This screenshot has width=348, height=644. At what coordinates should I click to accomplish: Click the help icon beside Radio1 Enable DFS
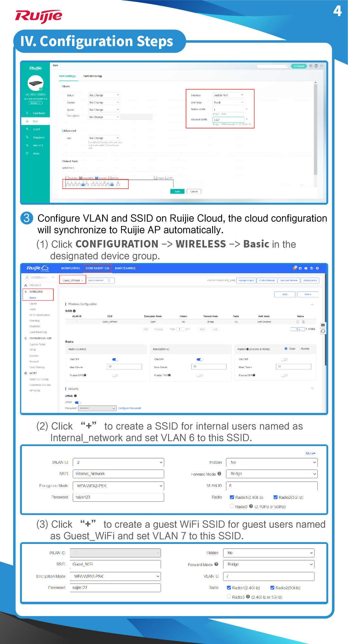(85, 375)
